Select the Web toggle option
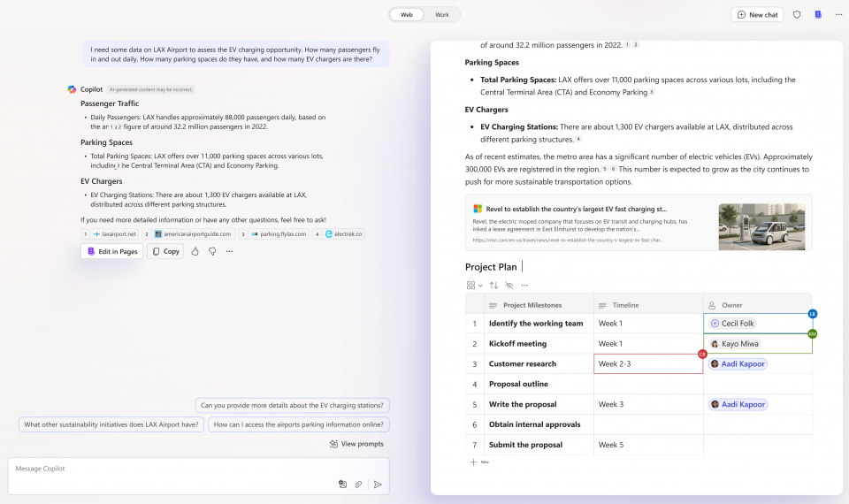 (x=407, y=15)
